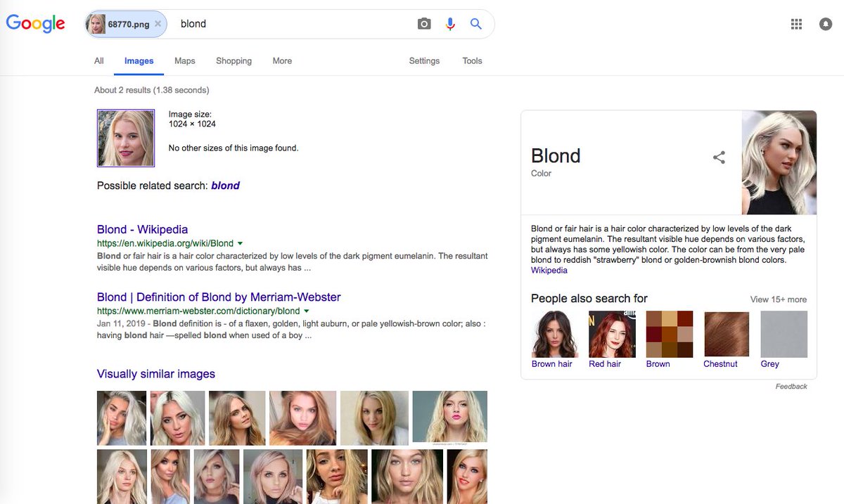This screenshot has height=504, width=844.
Task: Click the Brown hair text link
Action: [x=552, y=364]
